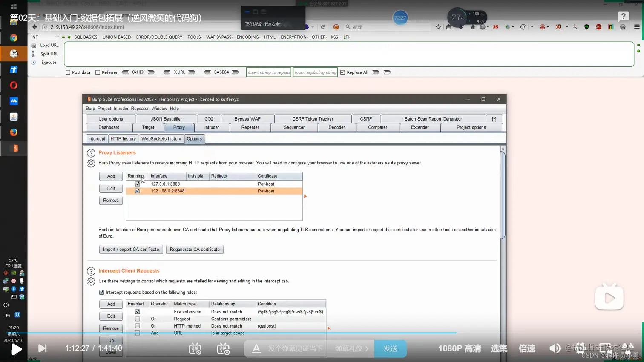This screenshot has height=362, width=644.
Task: Click the Execute icon in HackBar
Action: (33, 62)
